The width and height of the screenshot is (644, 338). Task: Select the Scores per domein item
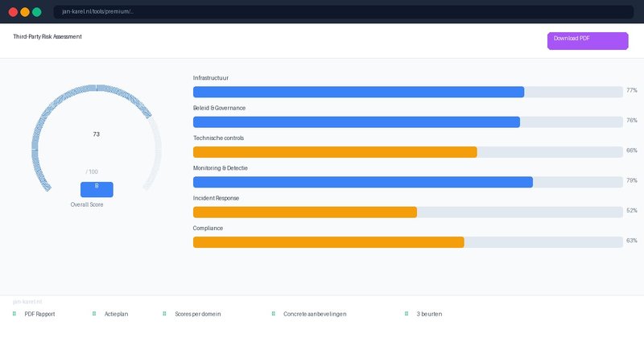click(197, 314)
